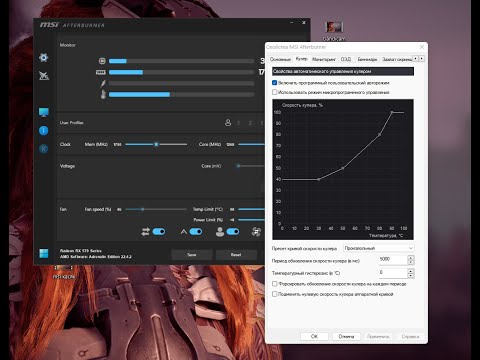Click the thermometer icon in Monitor
The image size is (480, 360).
pyautogui.click(x=103, y=94)
